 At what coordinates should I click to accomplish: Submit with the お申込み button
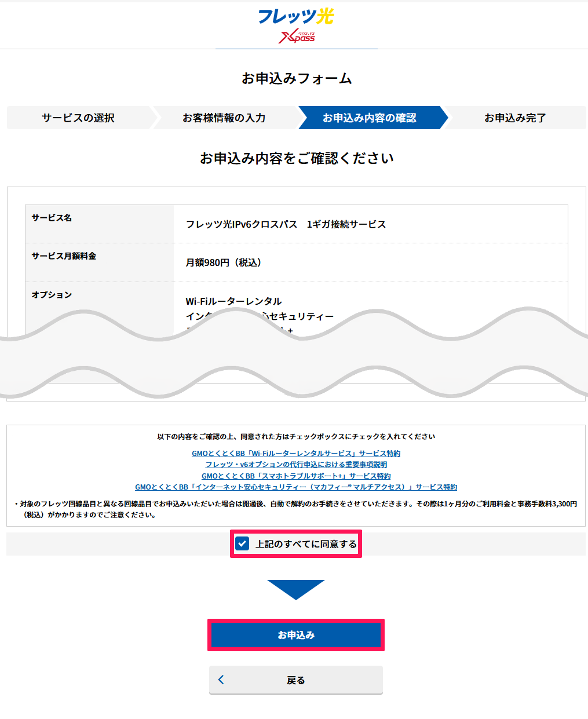tap(296, 635)
